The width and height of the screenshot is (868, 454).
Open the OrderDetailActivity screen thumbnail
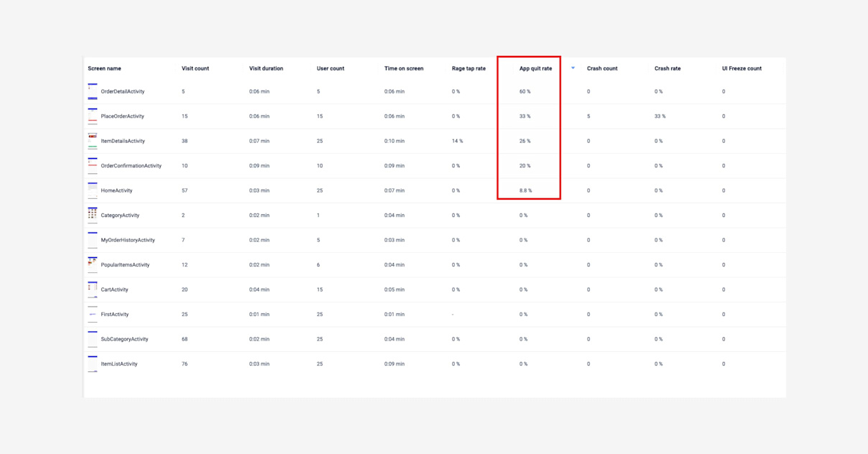(92, 91)
